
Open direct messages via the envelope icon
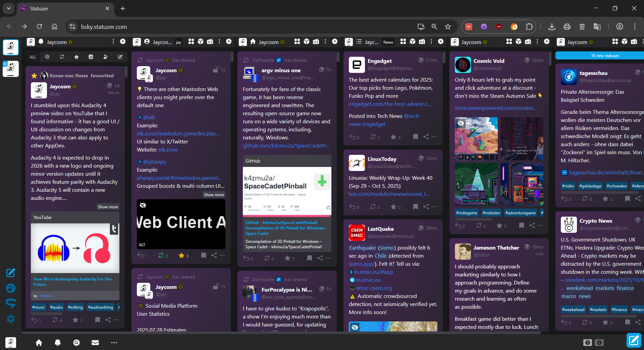coord(95,343)
